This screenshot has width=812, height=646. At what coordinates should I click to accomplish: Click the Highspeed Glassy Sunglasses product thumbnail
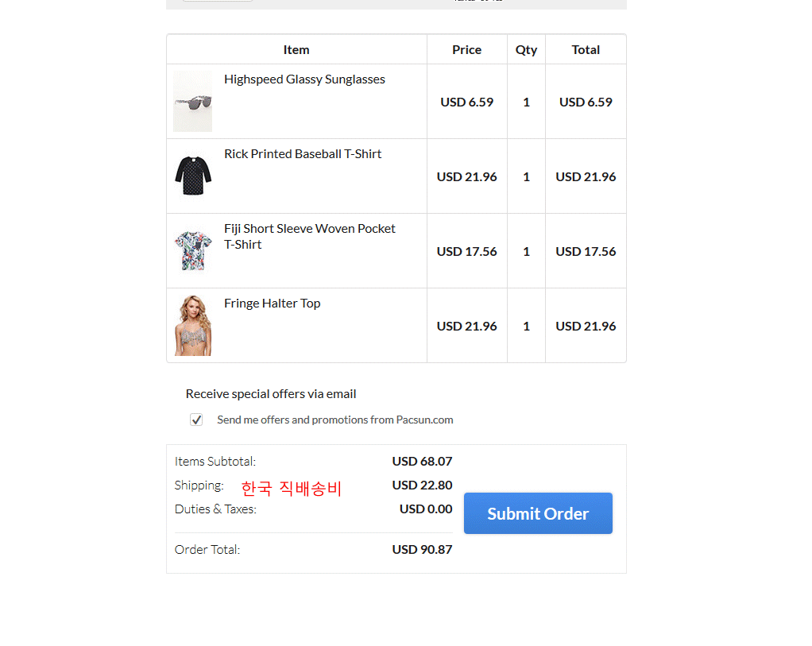pos(192,101)
